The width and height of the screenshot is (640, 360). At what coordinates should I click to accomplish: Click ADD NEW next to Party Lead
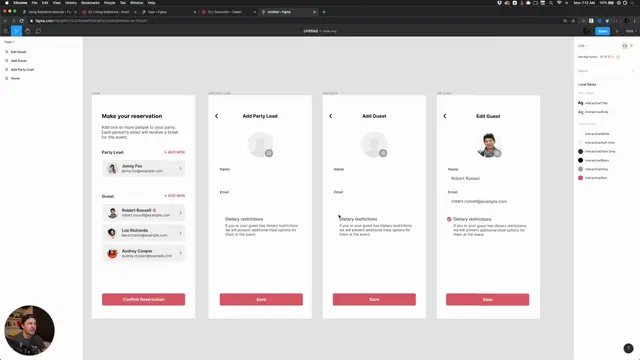(175, 152)
